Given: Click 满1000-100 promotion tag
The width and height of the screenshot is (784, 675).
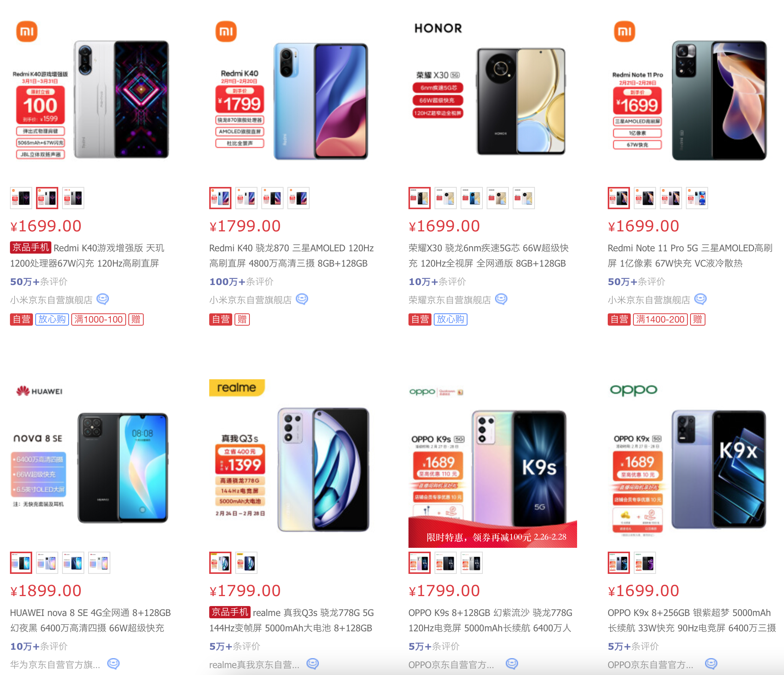Looking at the screenshot, I should click(98, 319).
